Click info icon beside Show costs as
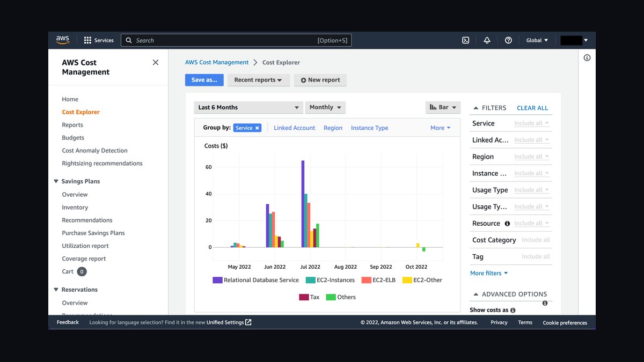This screenshot has width=644, height=362. [x=513, y=311]
